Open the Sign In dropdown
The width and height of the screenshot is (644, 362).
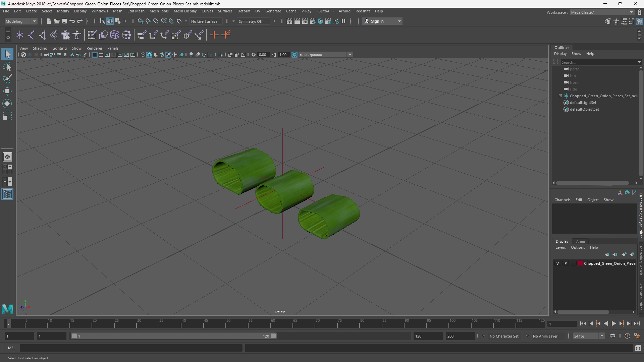point(383,21)
